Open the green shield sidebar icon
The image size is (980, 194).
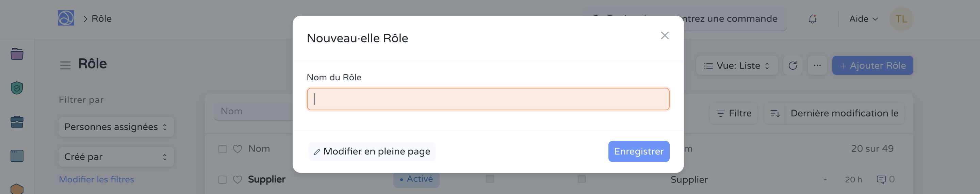click(17, 88)
